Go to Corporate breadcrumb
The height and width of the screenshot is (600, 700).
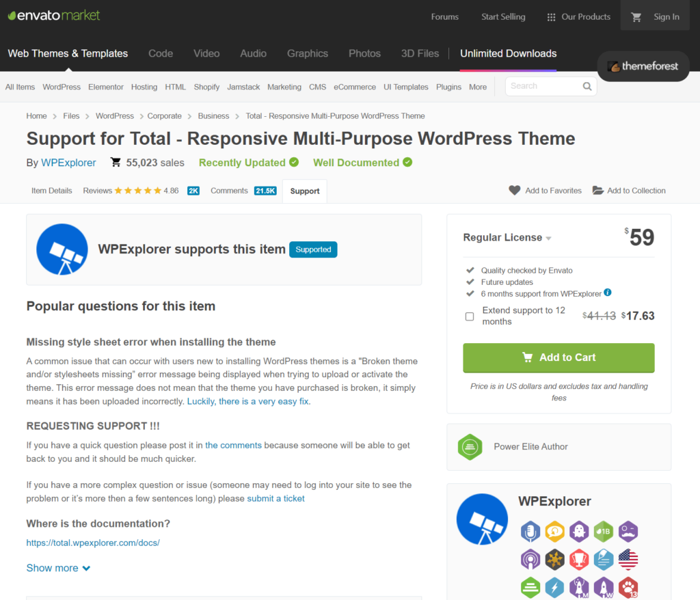point(164,116)
